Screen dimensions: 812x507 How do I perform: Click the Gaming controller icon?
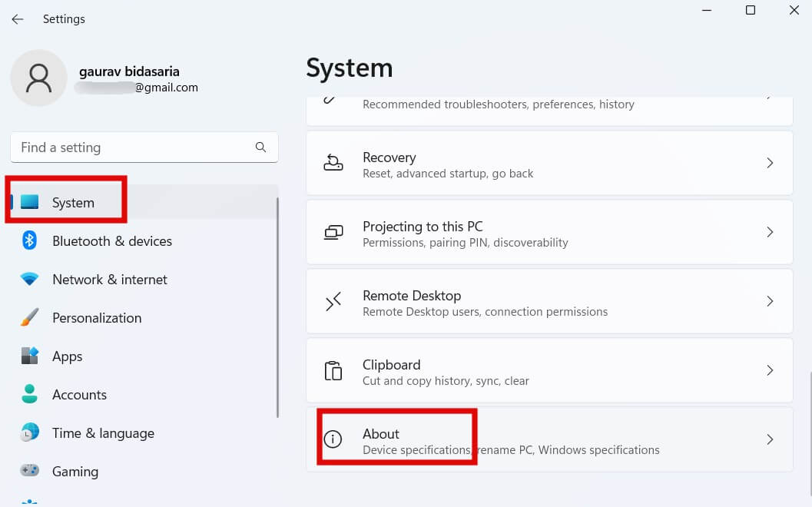point(30,471)
